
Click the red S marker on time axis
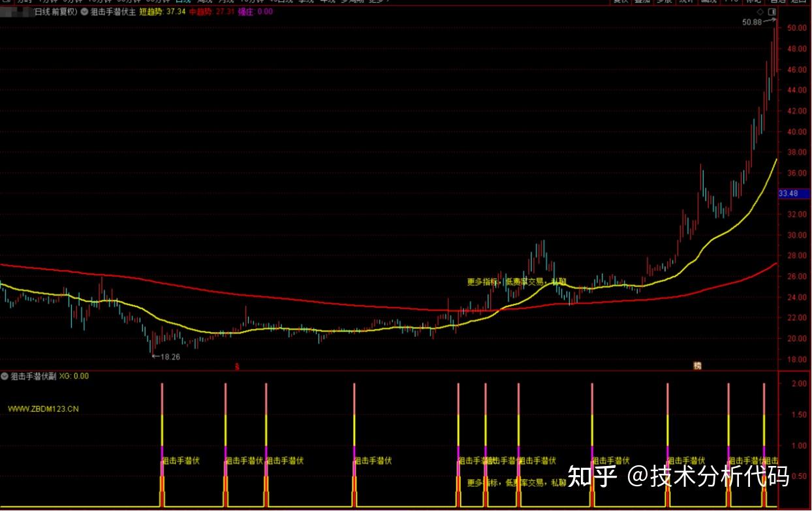point(238,367)
